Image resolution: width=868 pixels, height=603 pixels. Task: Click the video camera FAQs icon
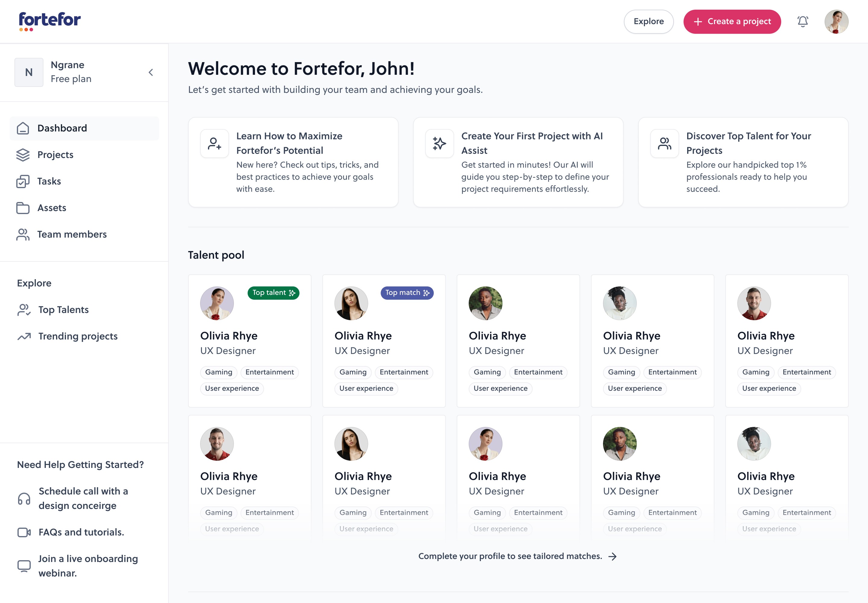click(x=24, y=532)
